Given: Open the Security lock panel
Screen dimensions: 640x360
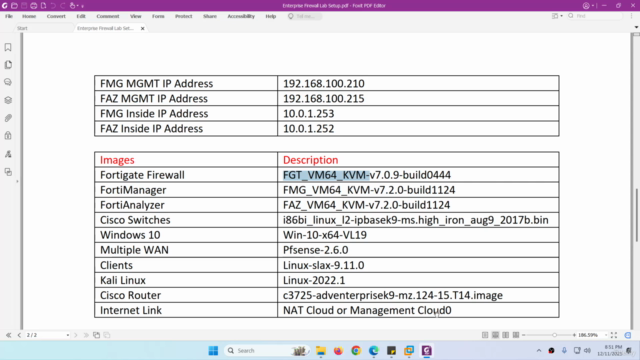Looking at the screenshot, I should pos(8,136).
